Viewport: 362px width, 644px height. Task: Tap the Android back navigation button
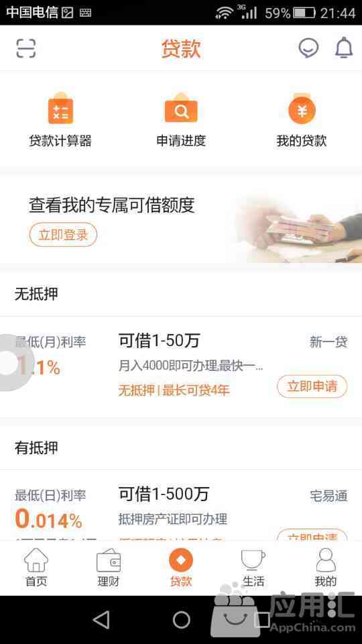click(x=101, y=620)
